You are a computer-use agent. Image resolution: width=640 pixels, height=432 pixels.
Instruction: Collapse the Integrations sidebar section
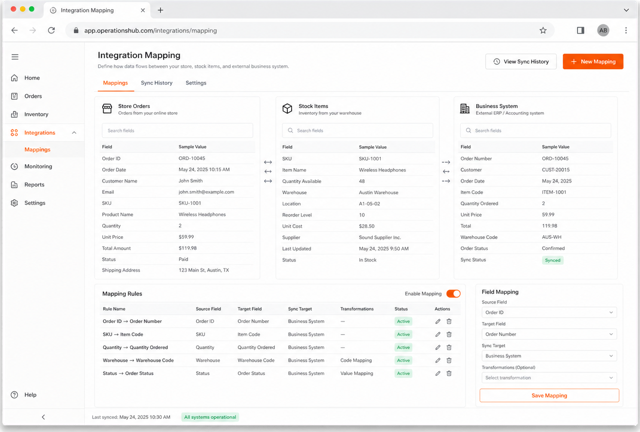click(x=74, y=133)
